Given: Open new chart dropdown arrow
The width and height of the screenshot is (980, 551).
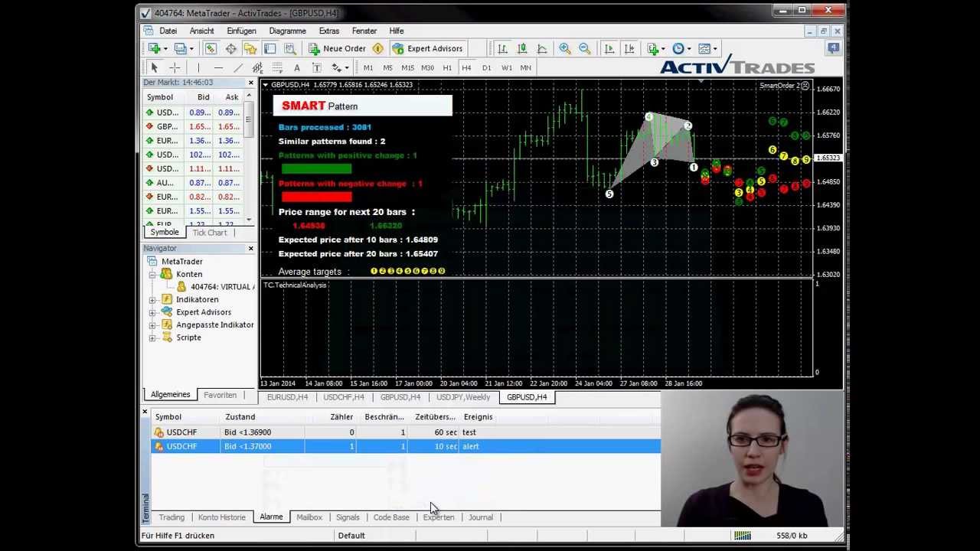Looking at the screenshot, I should coord(166,48).
